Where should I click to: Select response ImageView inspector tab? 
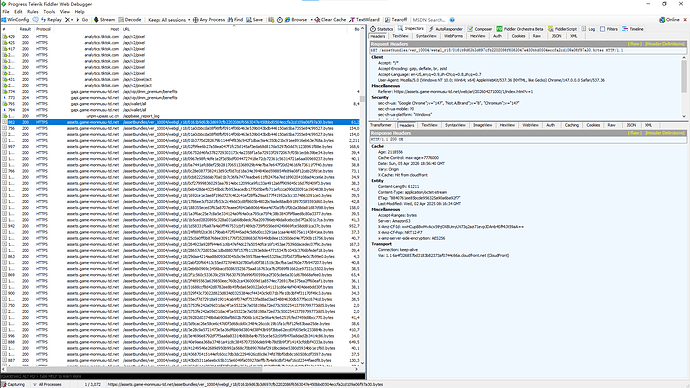482,125
